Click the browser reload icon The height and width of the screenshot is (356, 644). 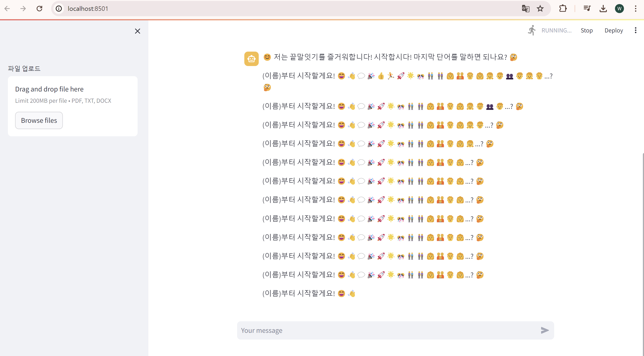tap(39, 9)
